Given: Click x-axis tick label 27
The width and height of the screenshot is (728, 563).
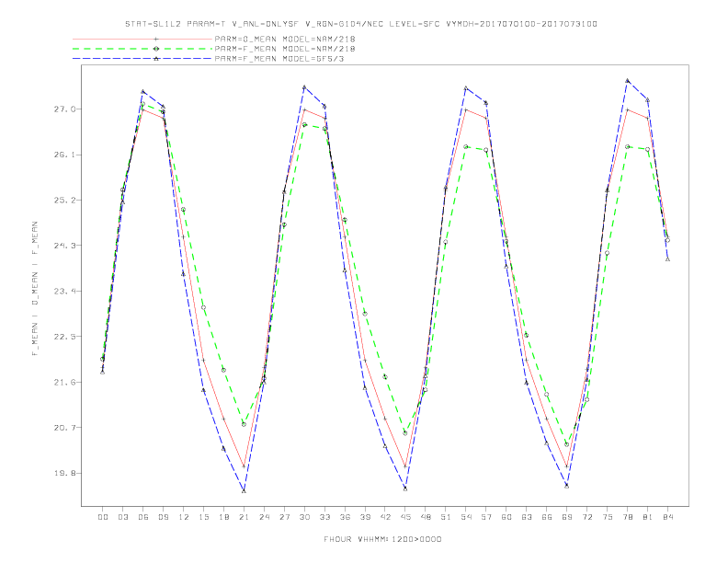Looking at the screenshot, I should 284,517.
